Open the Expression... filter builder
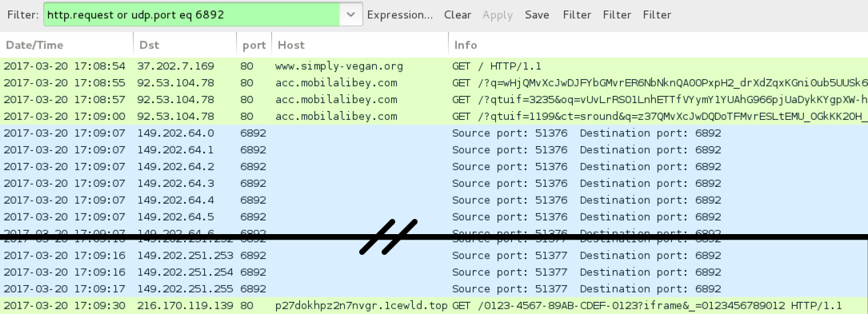Viewport: 868px width, 314px height. [x=400, y=15]
